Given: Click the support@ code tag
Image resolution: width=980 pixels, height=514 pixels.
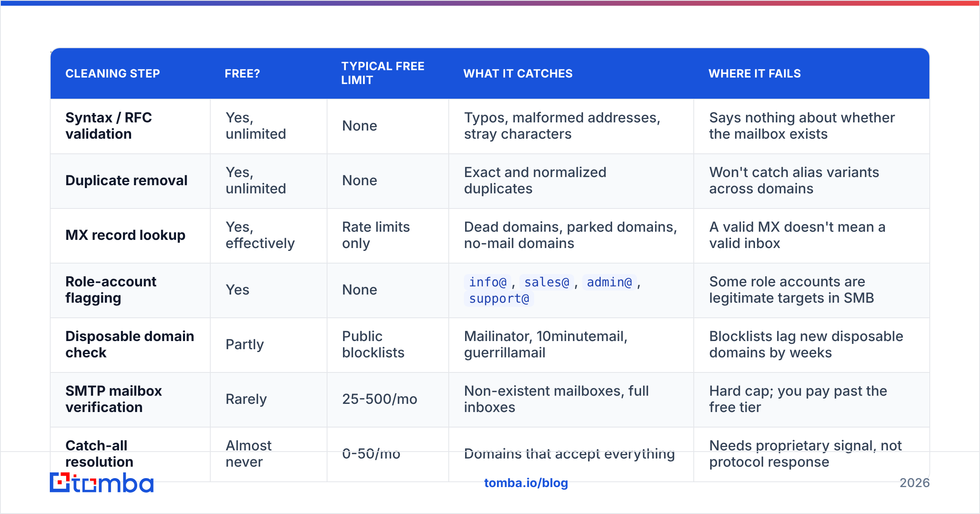Looking at the screenshot, I should pos(499,299).
